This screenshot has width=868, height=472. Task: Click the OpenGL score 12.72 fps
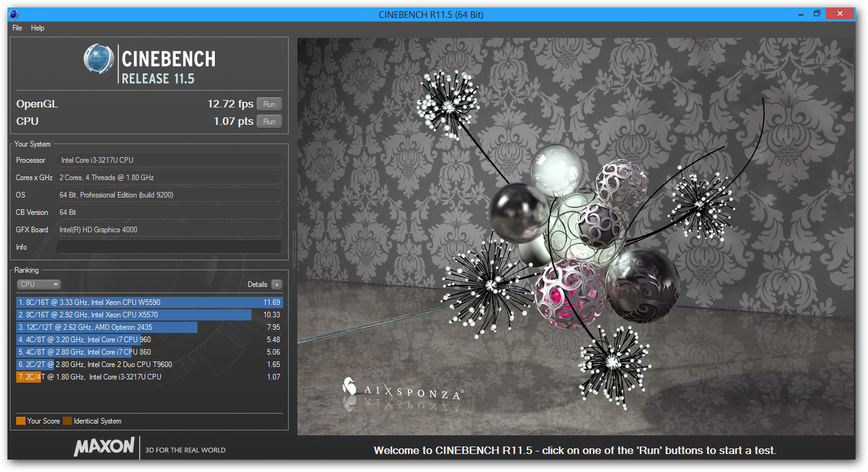(x=230, y=104)
